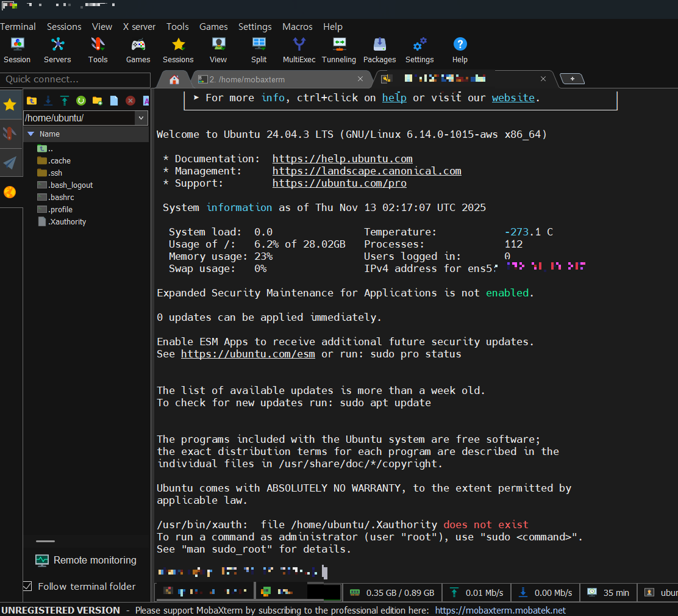Open the Games menu

(x=213, y=27)
